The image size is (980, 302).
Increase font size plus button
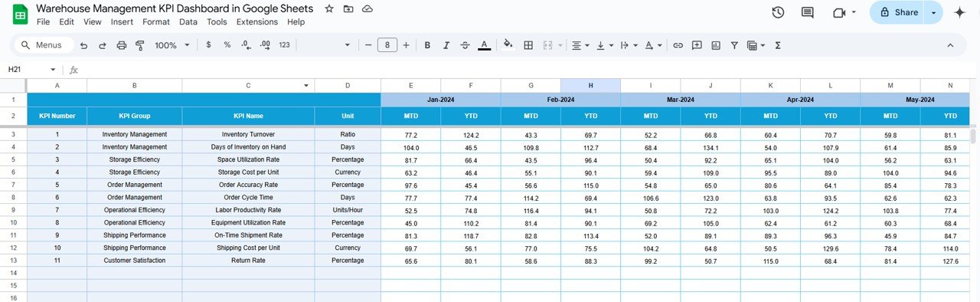406,45
